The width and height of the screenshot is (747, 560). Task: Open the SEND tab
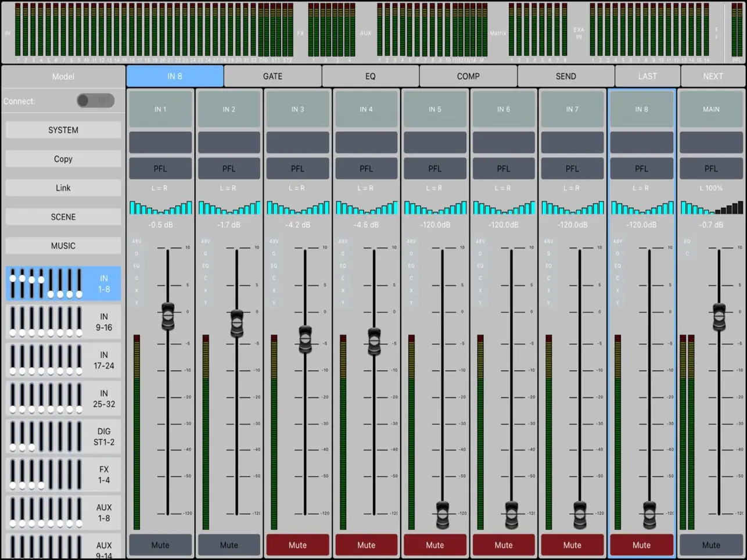(566, 76)
